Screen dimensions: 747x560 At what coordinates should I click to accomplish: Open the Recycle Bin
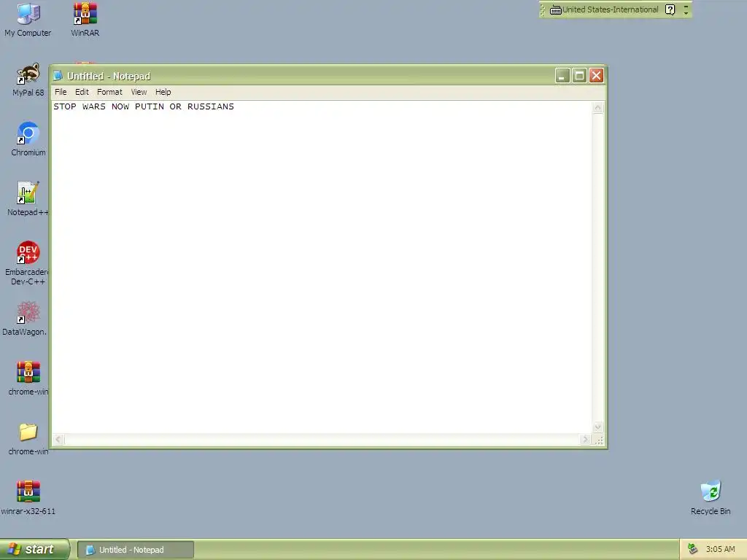[x=711, y=497]
